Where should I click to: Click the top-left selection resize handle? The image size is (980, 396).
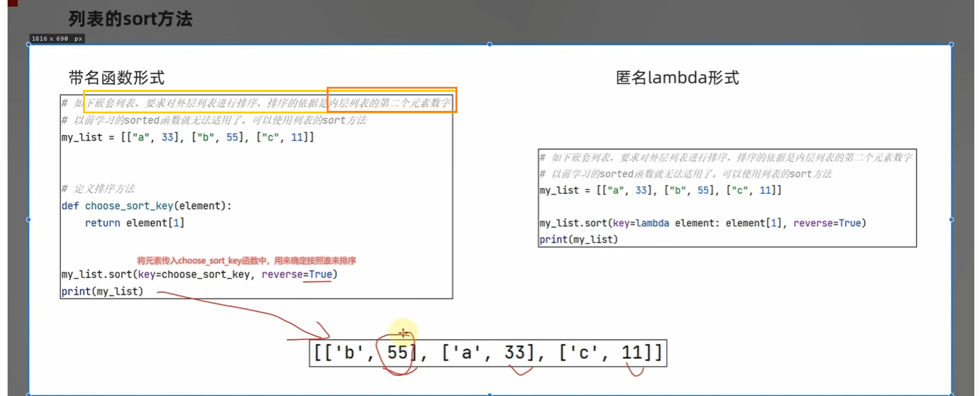pyautogui.click(x=29, y=44)
